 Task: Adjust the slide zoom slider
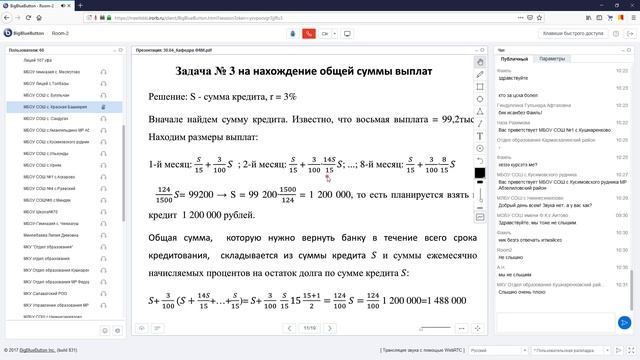[x=435, y=328]
